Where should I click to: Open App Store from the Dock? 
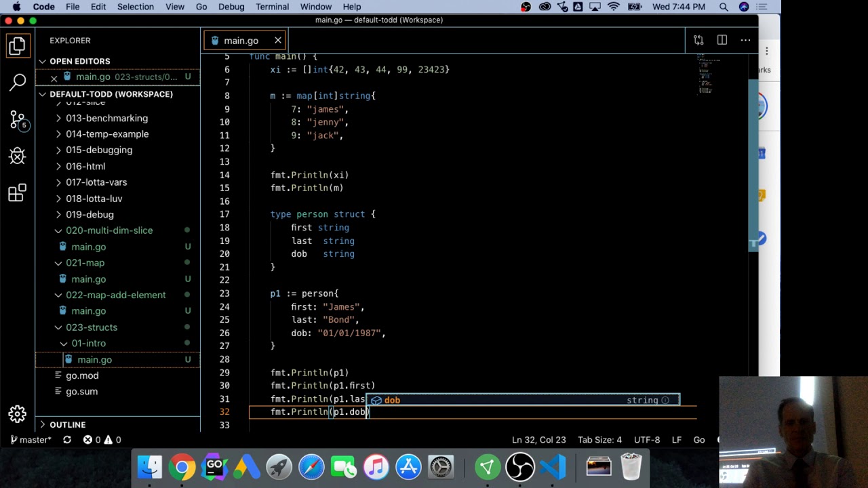(408, 467)
